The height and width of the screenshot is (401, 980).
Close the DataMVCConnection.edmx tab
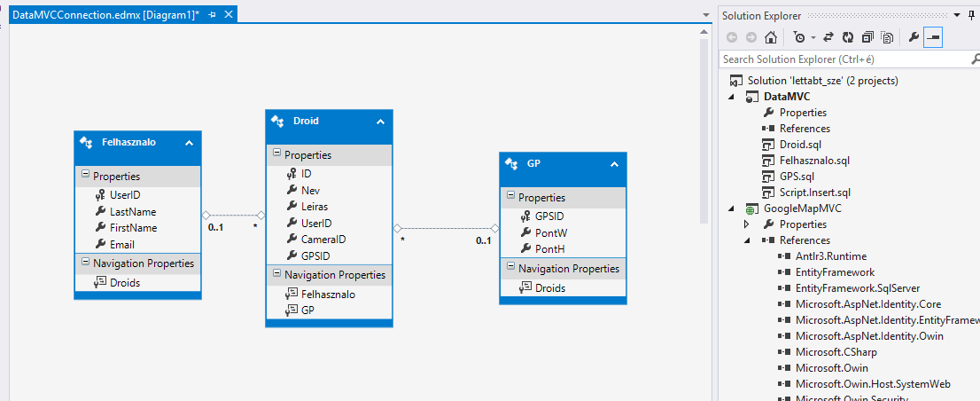tap(228, 15)
